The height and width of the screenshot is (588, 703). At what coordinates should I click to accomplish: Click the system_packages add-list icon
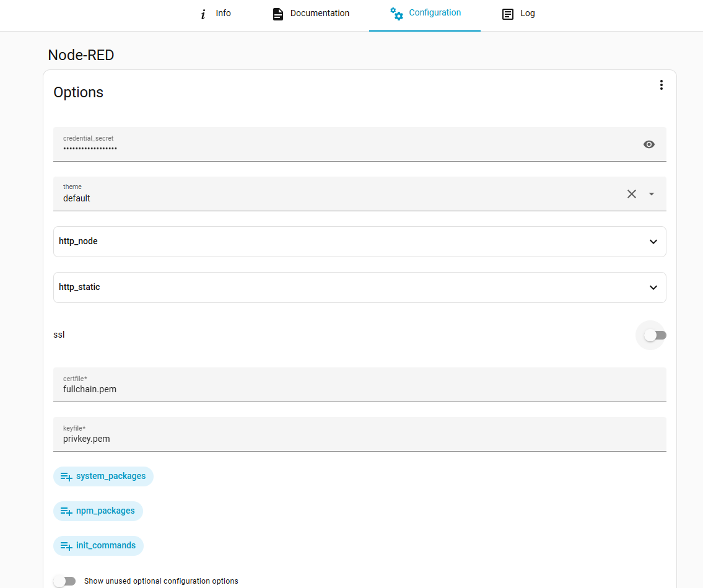66,477
